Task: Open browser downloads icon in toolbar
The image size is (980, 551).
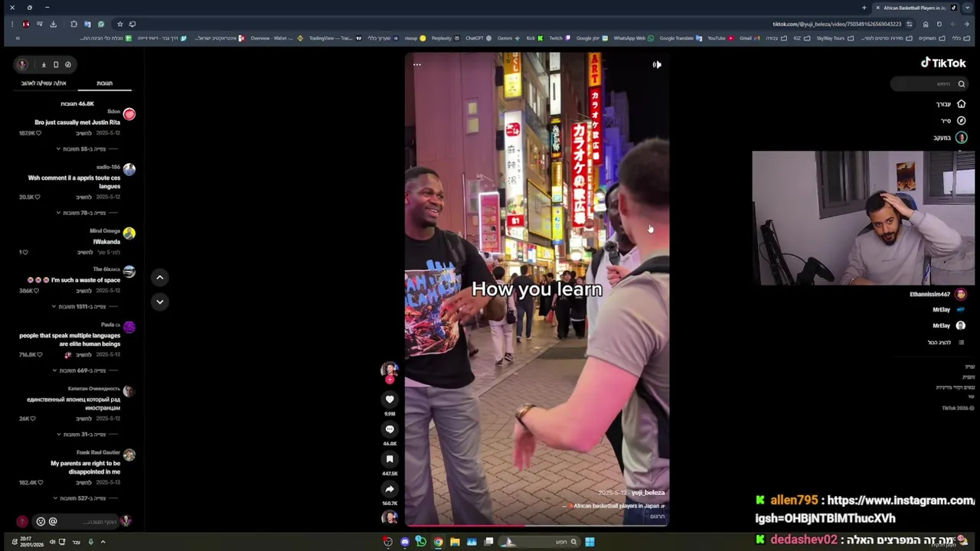Action: tap(53, 24)
